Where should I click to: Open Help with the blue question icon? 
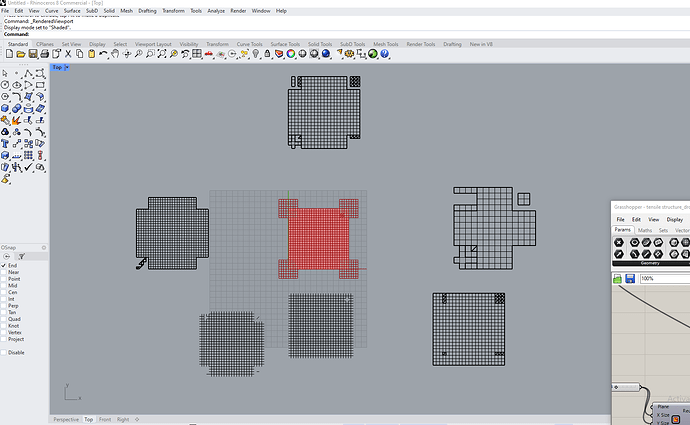click(x=385, y=54)
